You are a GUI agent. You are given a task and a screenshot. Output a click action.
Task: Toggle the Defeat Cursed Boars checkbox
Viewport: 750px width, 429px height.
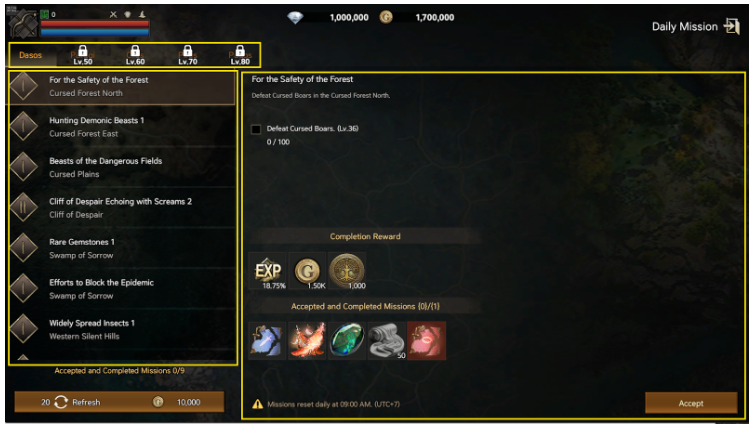[256, 129]
